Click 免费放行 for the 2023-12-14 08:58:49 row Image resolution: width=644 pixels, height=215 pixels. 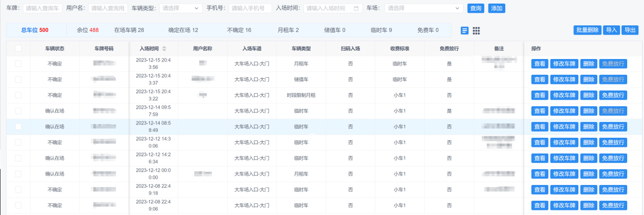tap(613, 127)
